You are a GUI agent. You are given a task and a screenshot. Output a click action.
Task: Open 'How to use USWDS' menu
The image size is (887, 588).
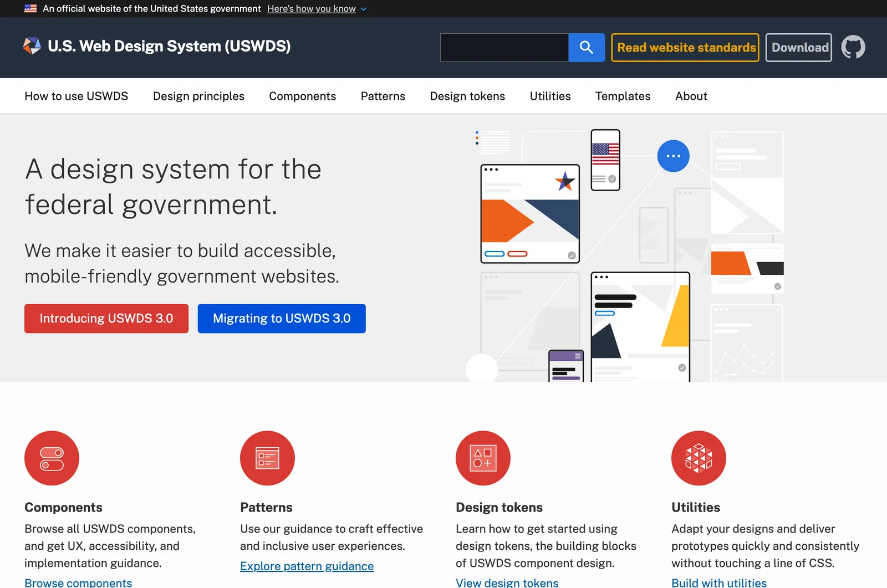(77, 96)
